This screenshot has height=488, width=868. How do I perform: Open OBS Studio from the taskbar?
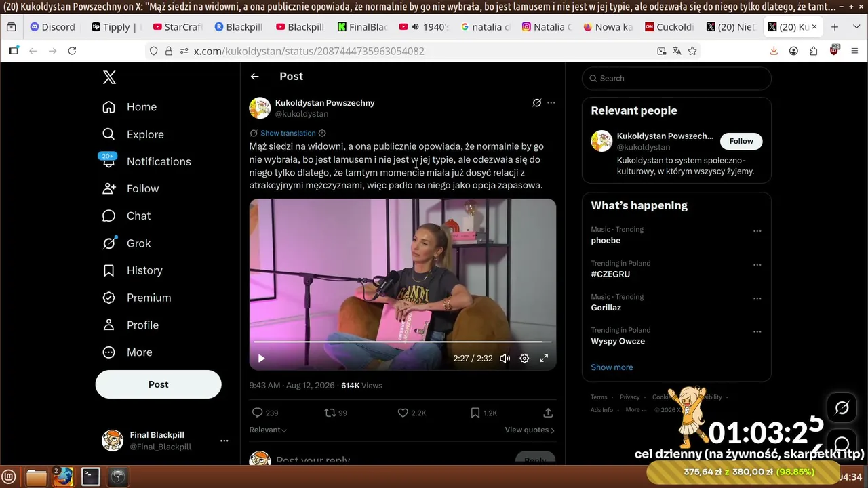pos(118,477)
